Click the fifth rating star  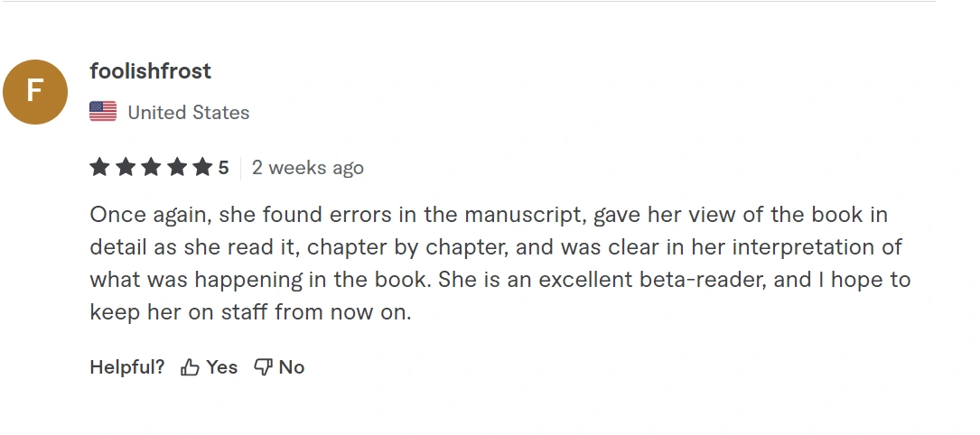pos(202,167)
